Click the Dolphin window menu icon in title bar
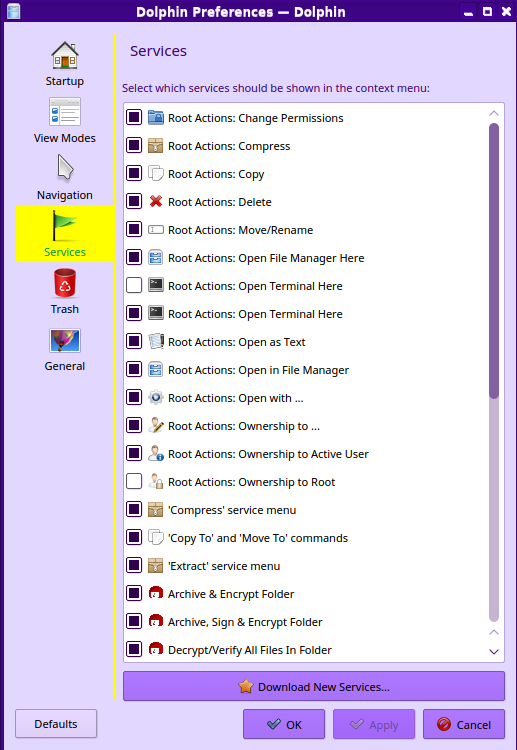 (x=13, y=11)
